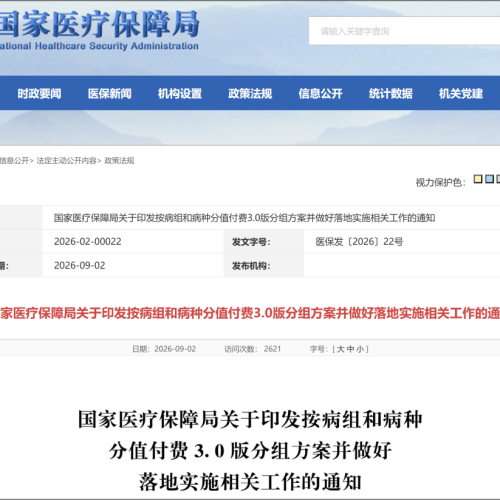Select the yellow eye-protection color swatch
500x500 pixels.
[x=478, y=179]
